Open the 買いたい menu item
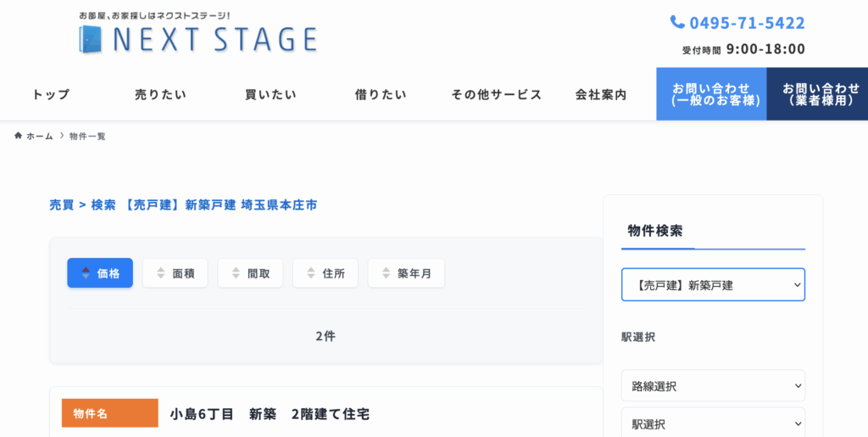Image resolution: width=868 pixels, height=437 pixels. point(270,94)
